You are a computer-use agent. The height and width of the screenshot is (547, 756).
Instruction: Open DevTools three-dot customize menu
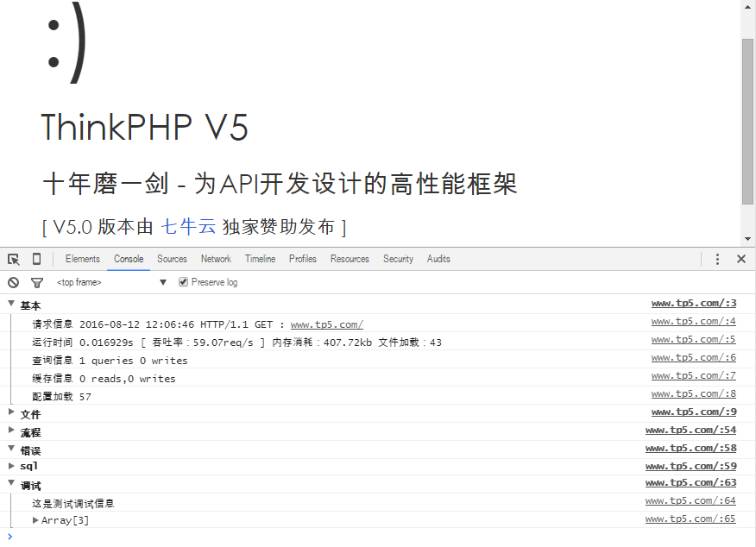(717, 260)
